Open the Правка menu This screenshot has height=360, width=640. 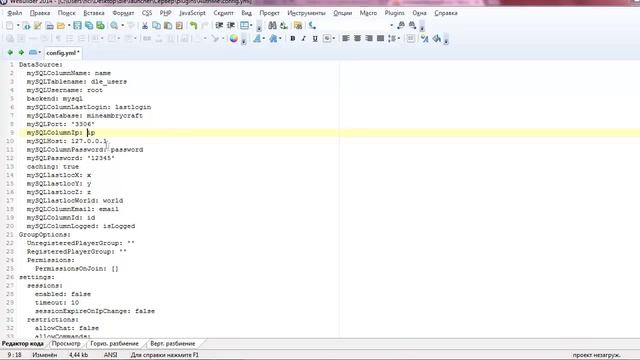click(x=40, y=13)
